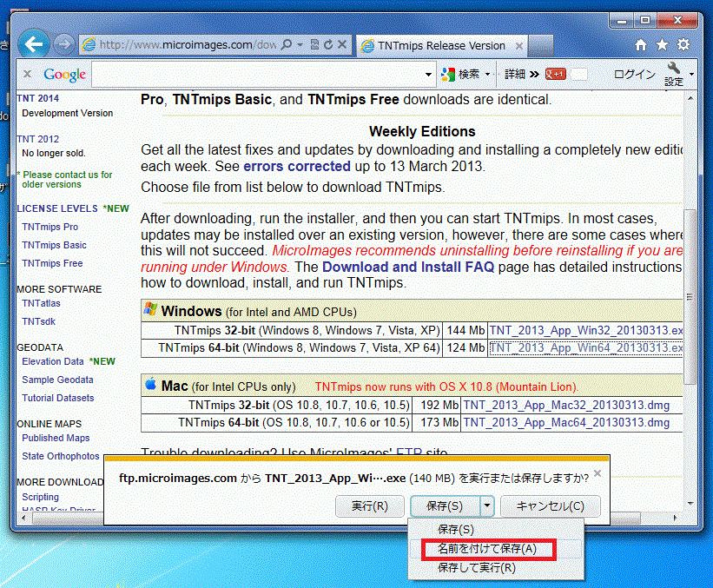Open the MicroImages FTP site link
This screenshot has height=588, width=713.
pos(409,452)
